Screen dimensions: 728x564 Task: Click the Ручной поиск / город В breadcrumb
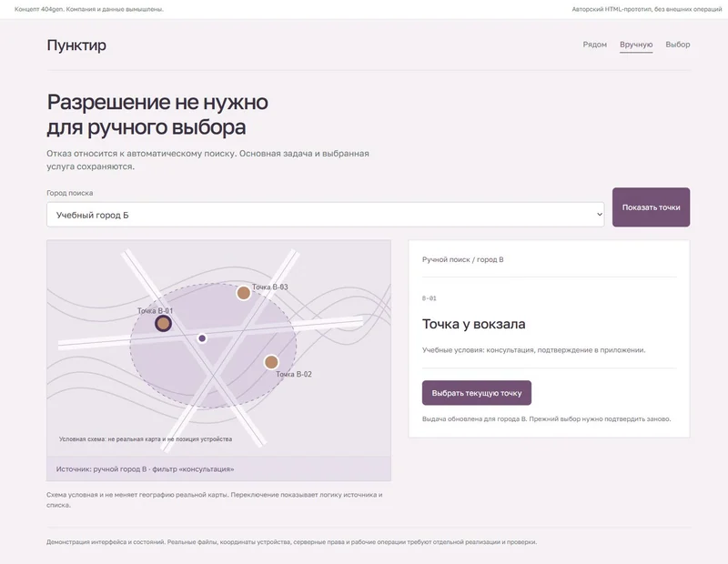click(462, 259)
